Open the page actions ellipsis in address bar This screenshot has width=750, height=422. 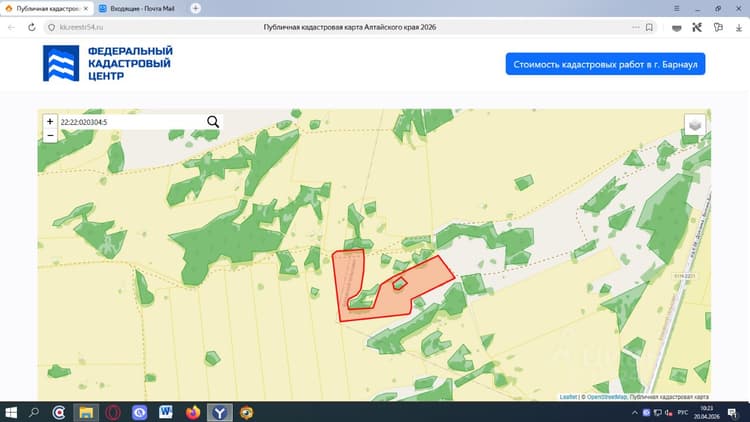tap(635, 27)
